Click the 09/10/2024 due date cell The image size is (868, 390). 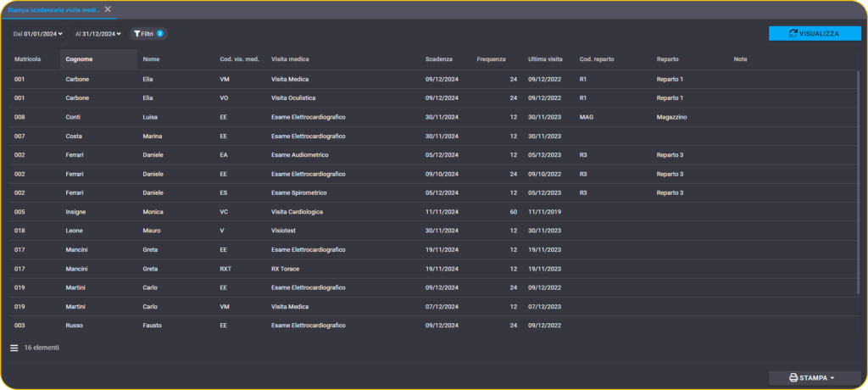coord(442,174)
